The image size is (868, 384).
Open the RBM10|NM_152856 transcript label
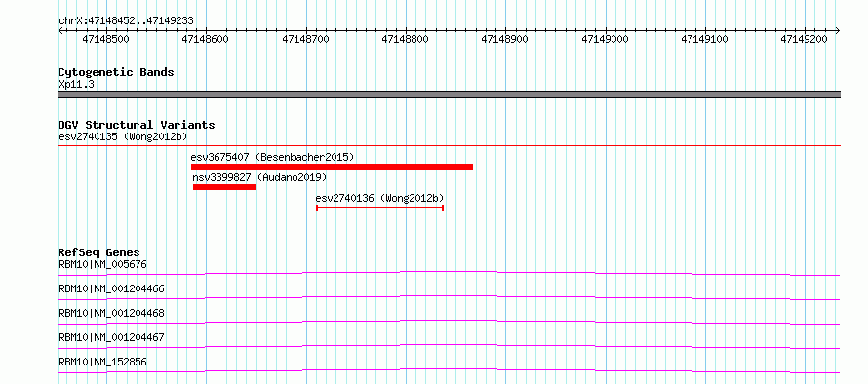pos(102,362)
